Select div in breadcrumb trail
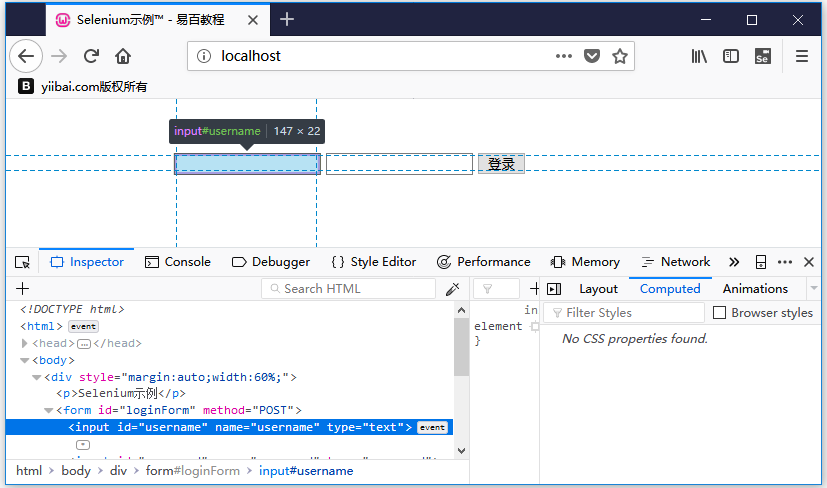Screen dimensions: 827x488 [x=118, y=471]
